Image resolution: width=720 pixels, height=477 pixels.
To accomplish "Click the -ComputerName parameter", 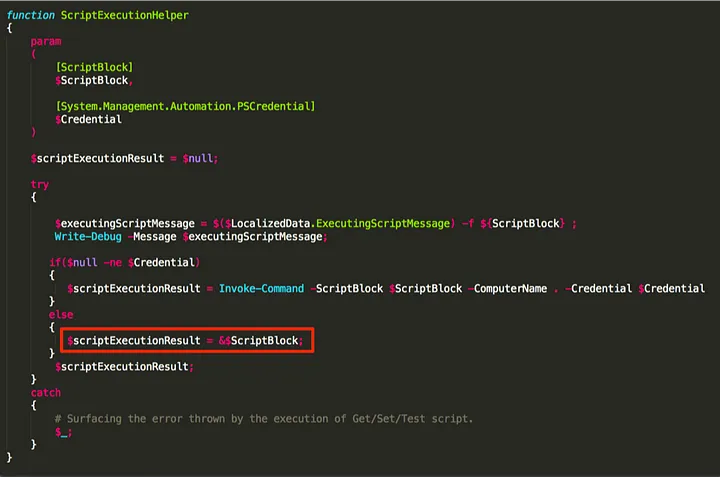I will click(x=500, y=288).
